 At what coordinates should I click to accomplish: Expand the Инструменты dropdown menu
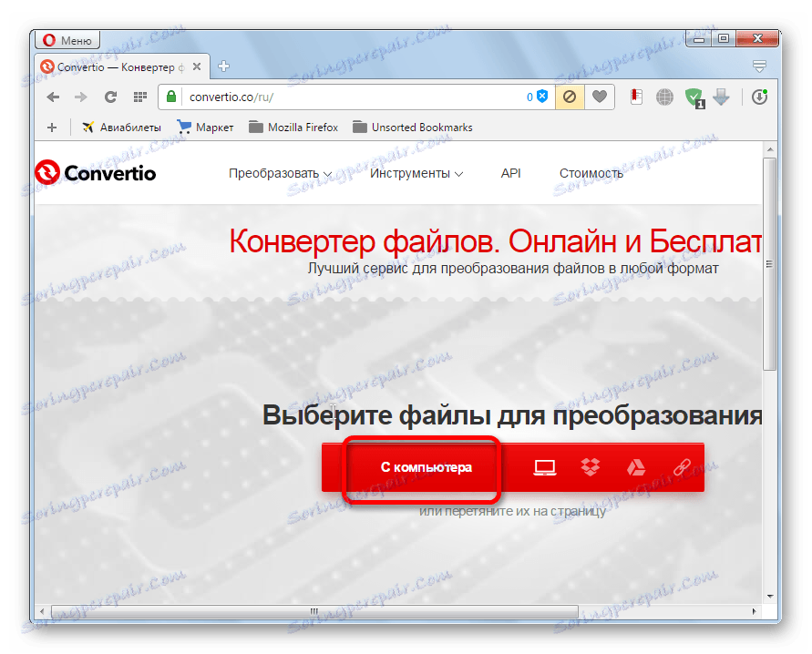(x=416, y=173)
